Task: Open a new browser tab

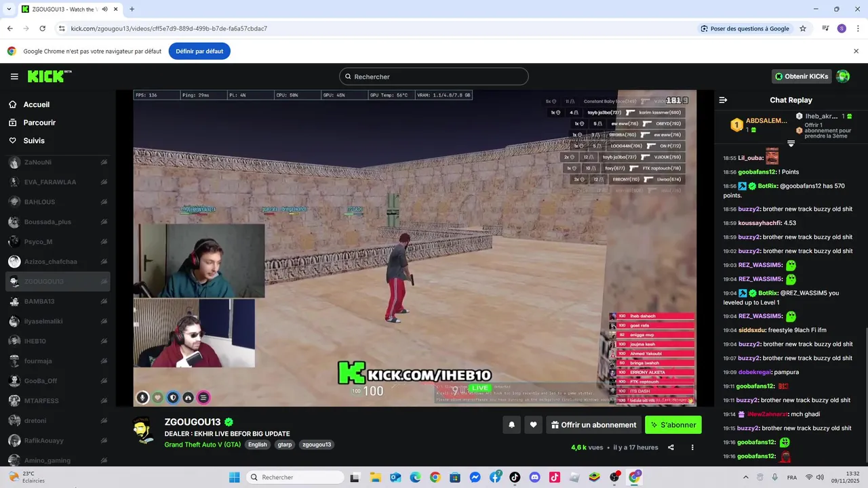Action: click(132, 9)
